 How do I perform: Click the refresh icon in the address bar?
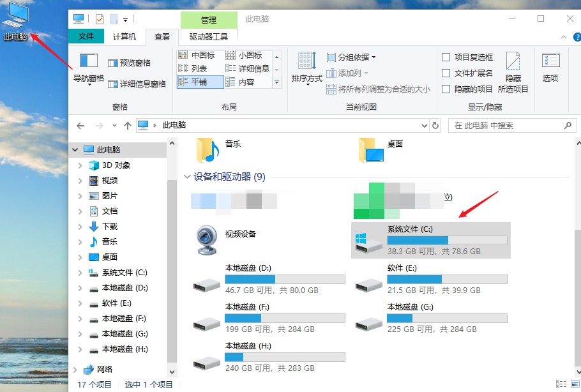point(436,125)
